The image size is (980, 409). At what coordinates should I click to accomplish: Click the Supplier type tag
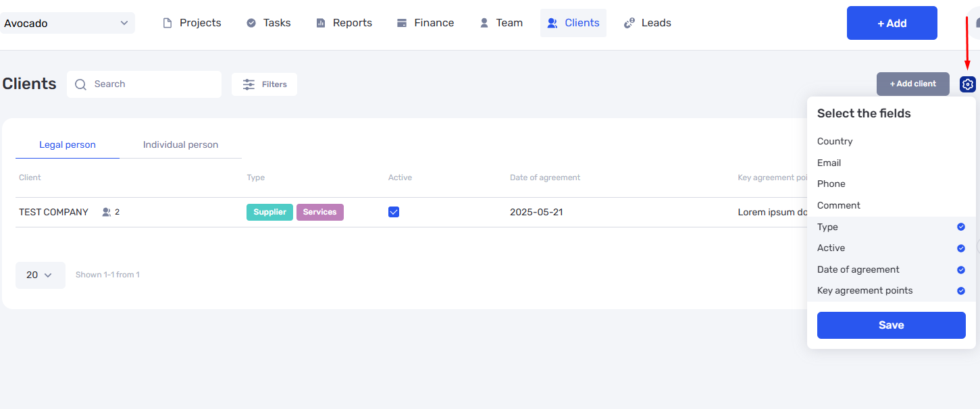point(269,212)
